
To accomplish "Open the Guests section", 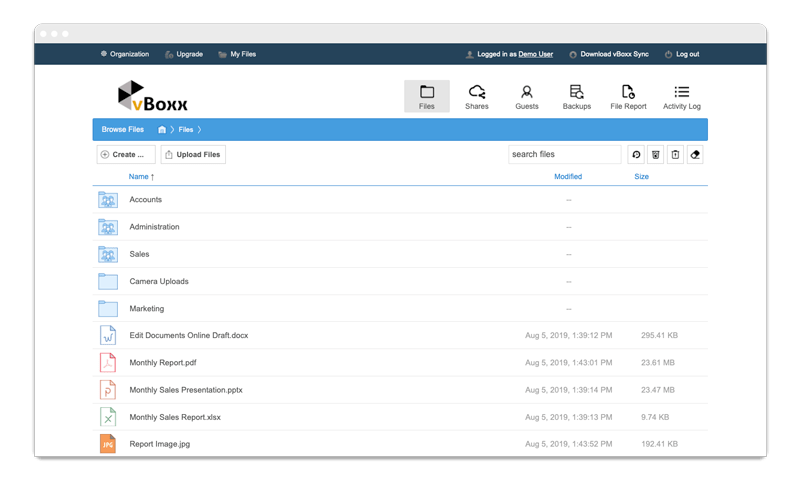I will click(x=526, y=96).
